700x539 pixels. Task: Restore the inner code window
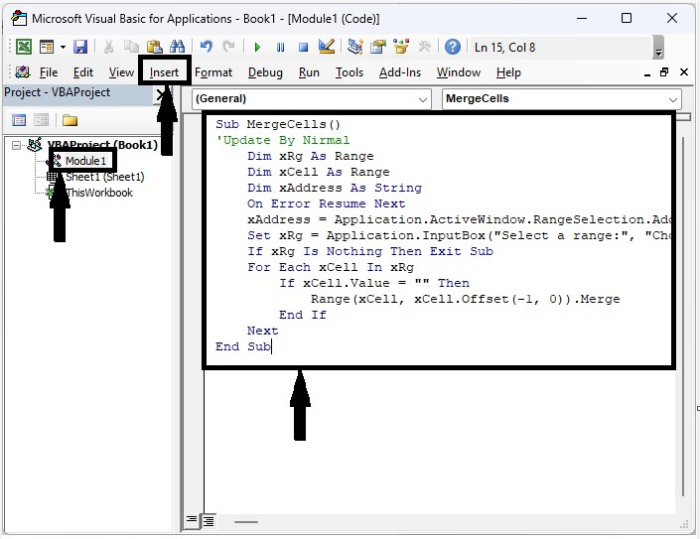664,72
